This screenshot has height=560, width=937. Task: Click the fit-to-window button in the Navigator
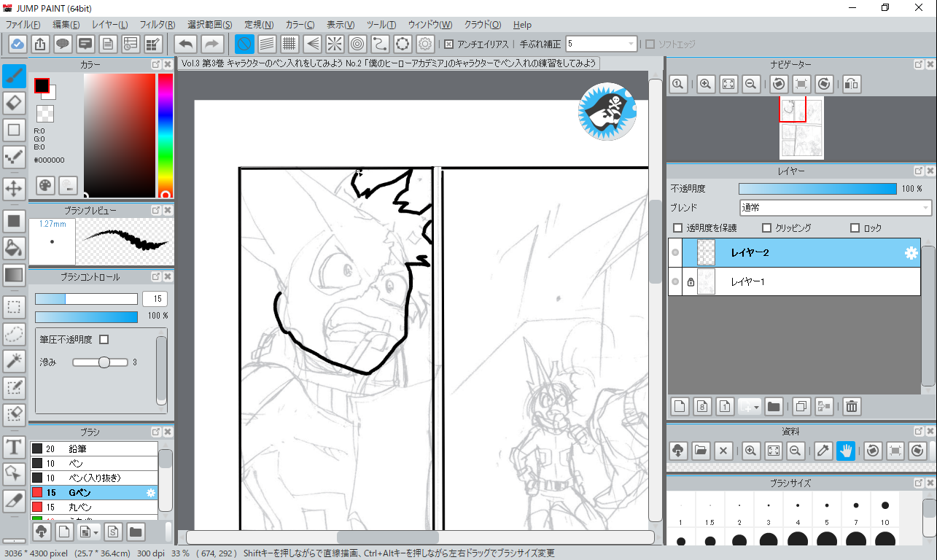[727, 84]
